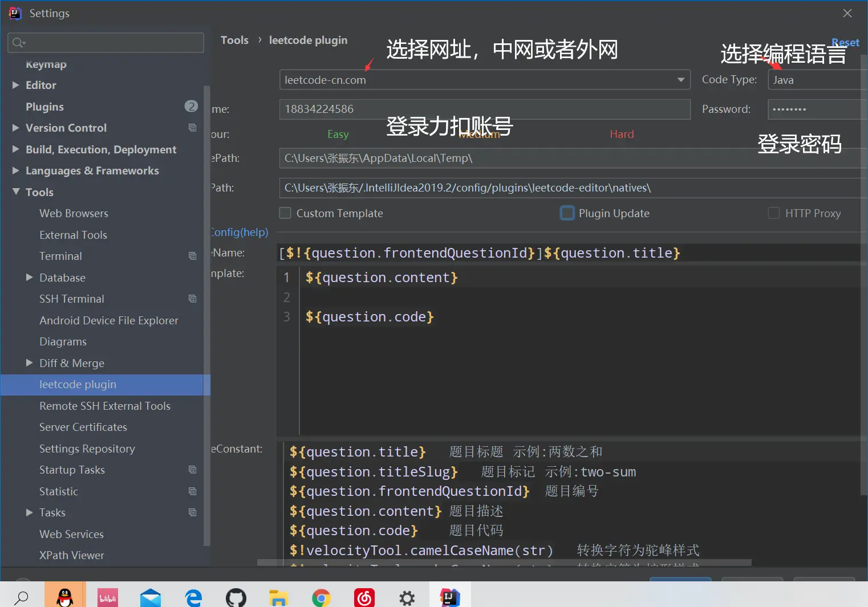Expand the Database node under Tools
The width and height of the screenshot is (868, 607).
(x=30, y=278)
